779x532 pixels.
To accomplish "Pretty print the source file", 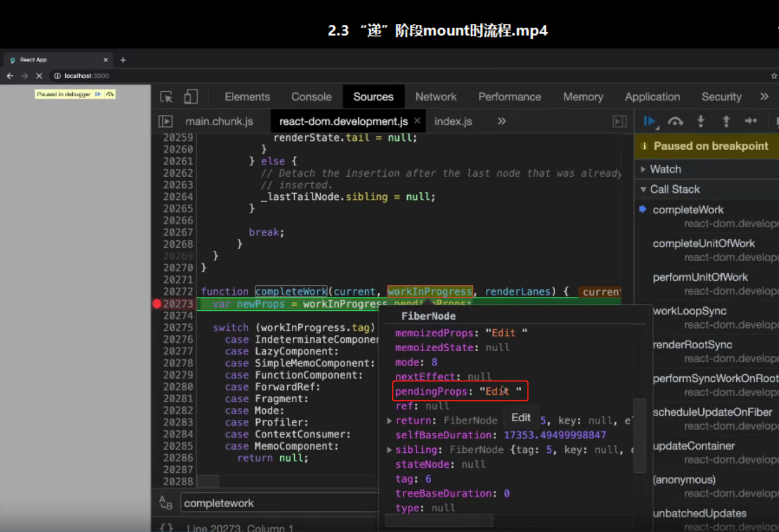I will [166, 527].
